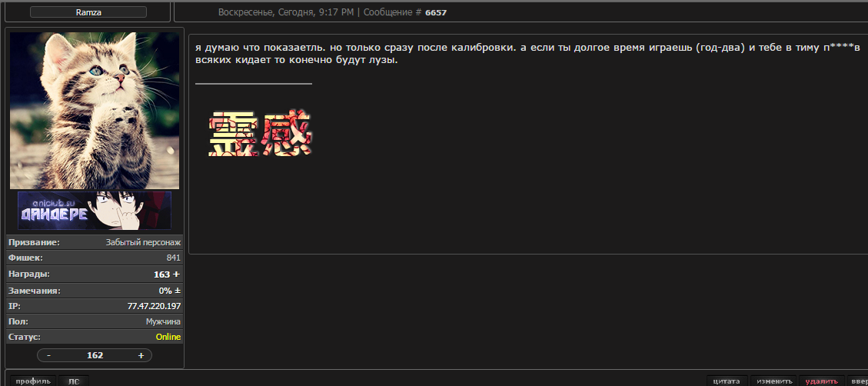Click the Chinese characters signature image
Image resolution: width=868 pixels, height=386 pixels.
[x=260, y=134]
